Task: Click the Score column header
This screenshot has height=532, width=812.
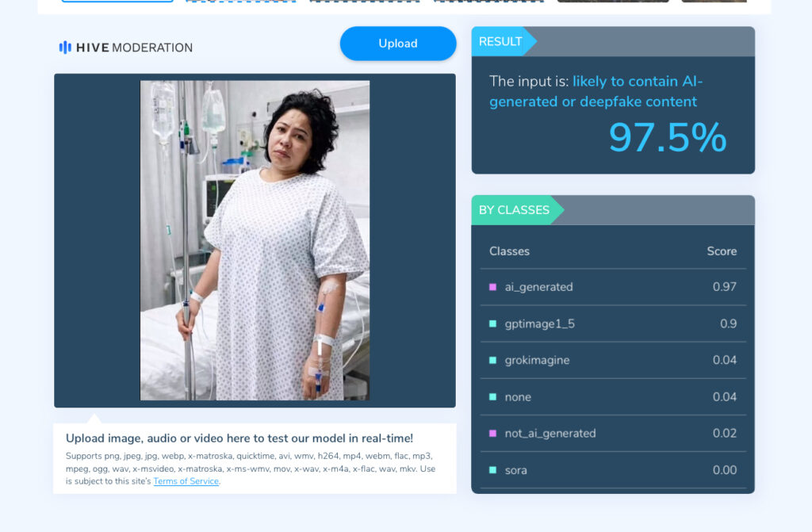Action: point(722,251)
